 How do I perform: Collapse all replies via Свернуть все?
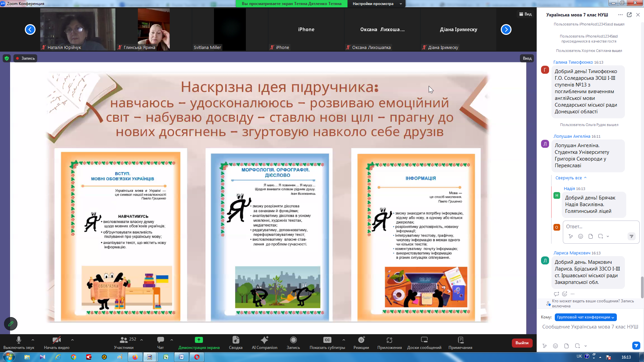tap(571, 178)
